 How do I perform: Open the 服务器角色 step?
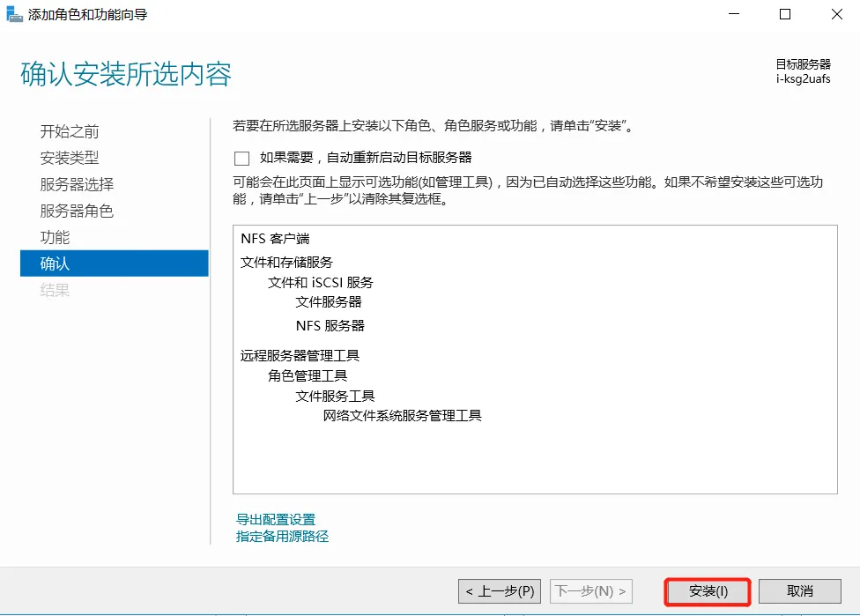coord(77,211)
